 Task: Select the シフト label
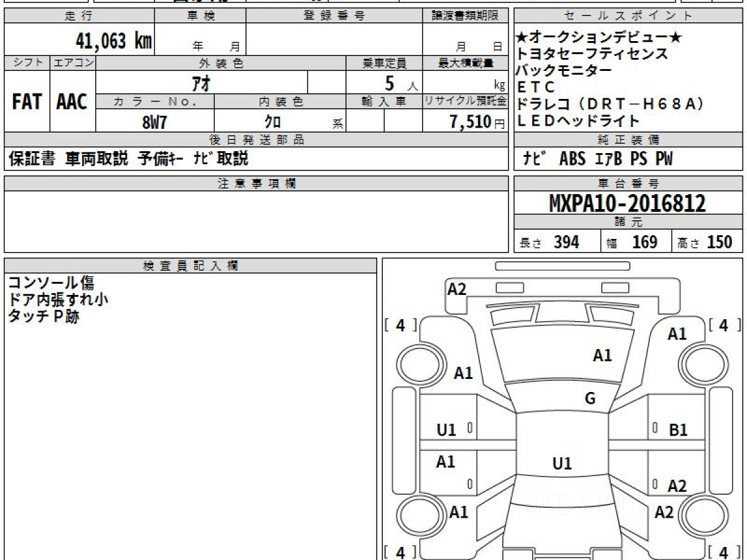(x=27, y=63)
